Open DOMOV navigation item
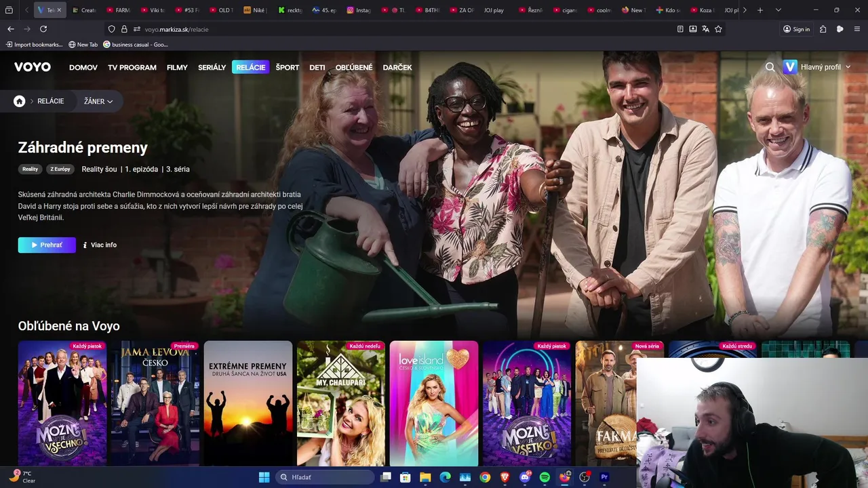The image size is (868, 488). coord(83,67)
